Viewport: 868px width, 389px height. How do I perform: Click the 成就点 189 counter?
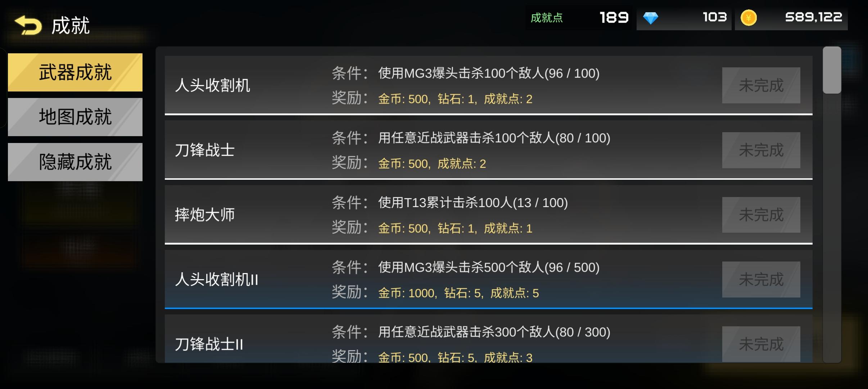click(614, 17)
